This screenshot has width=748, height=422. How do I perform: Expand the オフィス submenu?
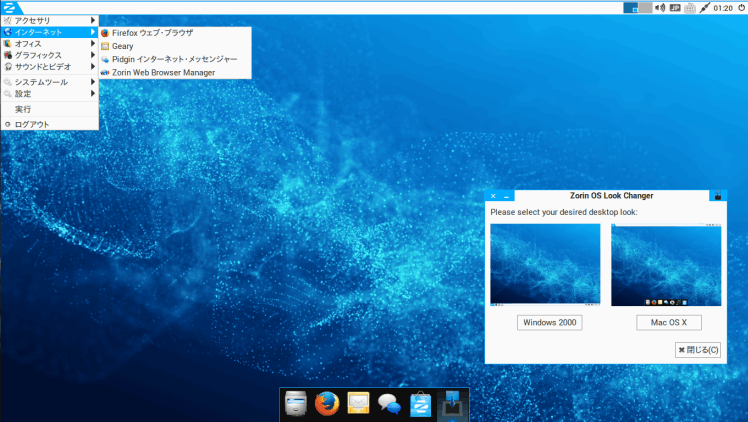click(50, 43)
